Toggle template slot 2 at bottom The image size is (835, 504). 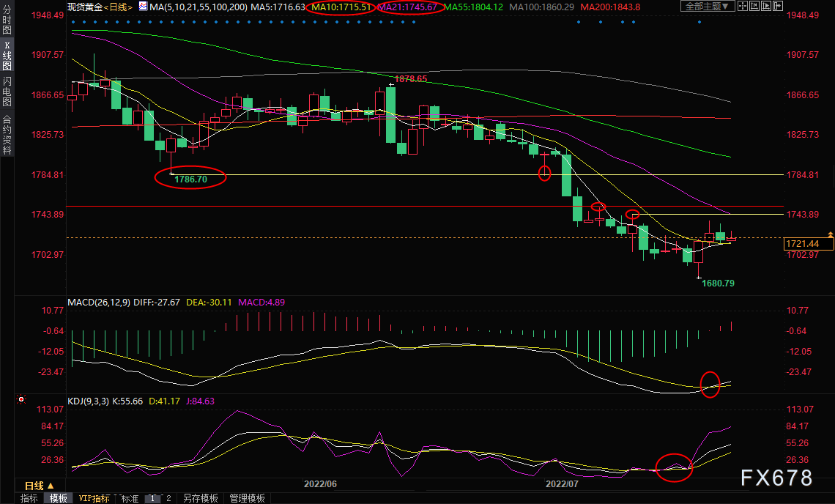click(x=168, y=498)
